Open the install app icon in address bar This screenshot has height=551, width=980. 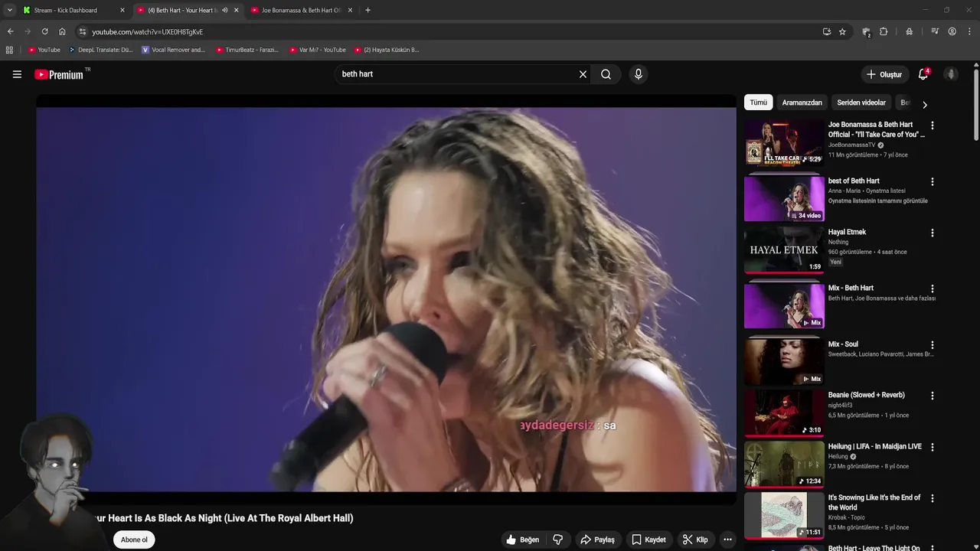827,31
